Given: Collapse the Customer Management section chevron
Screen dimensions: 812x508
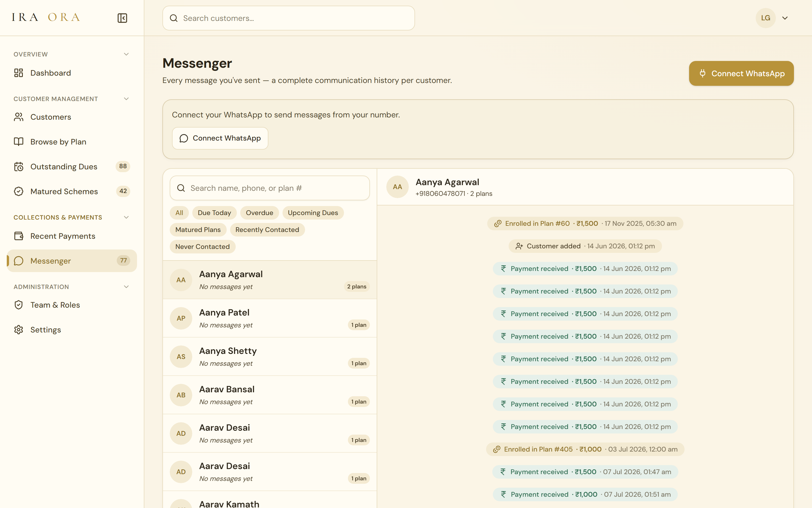Looking at the screenshot, I should (x=126, y=99).
